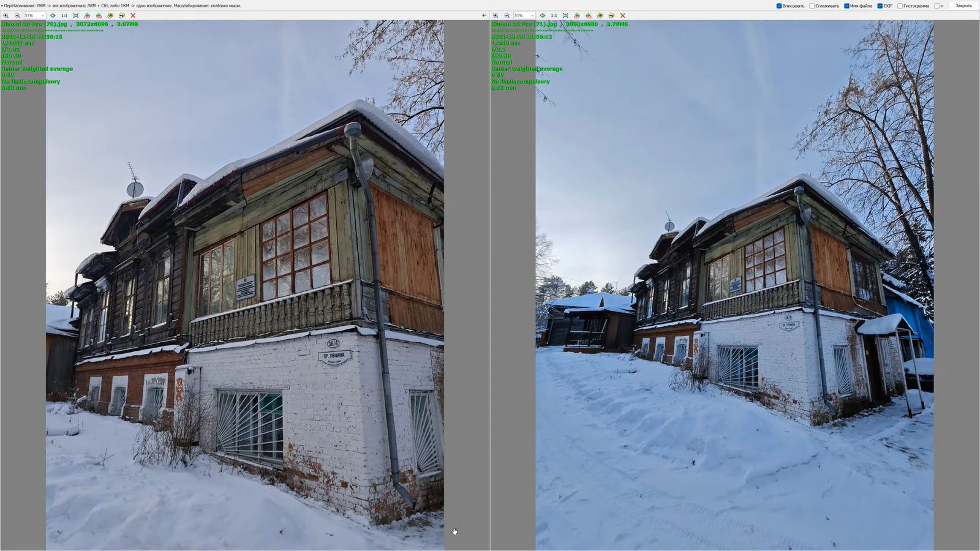Rotate the left image counterclockwise
The height and width of the screenshot is (551, 980).
click(x=87, y=15)
